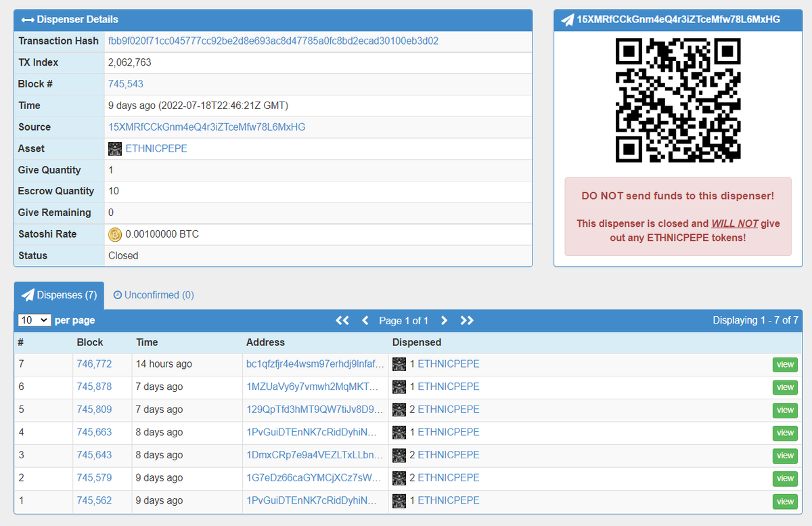
Task: Click the Satoshi Rate 0.00100000 BTC value
Action: (x=162, y=234)
